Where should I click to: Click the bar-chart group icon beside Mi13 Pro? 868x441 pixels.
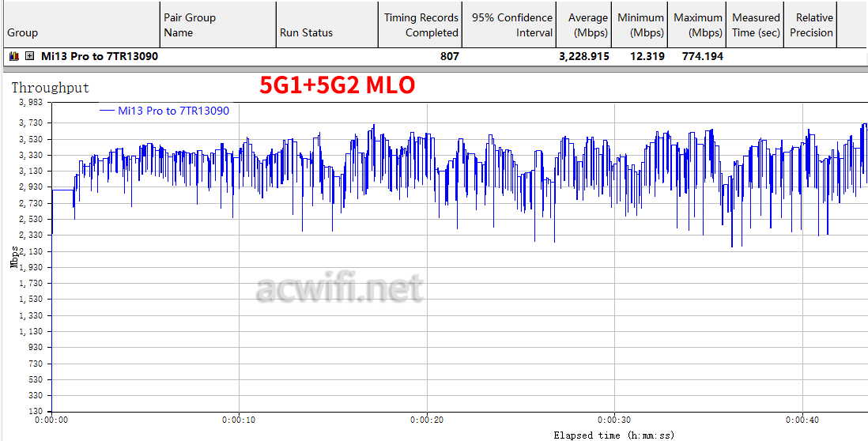click(x=14, y=56)
